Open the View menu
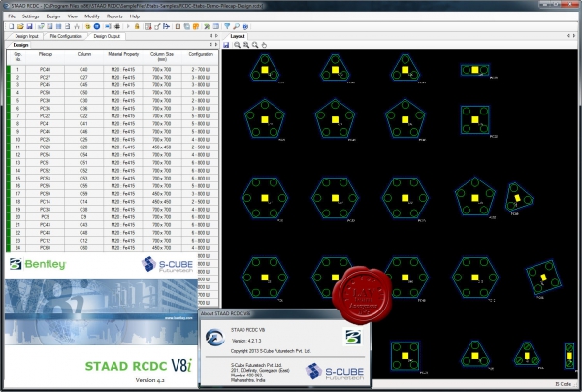 (73, 16)
